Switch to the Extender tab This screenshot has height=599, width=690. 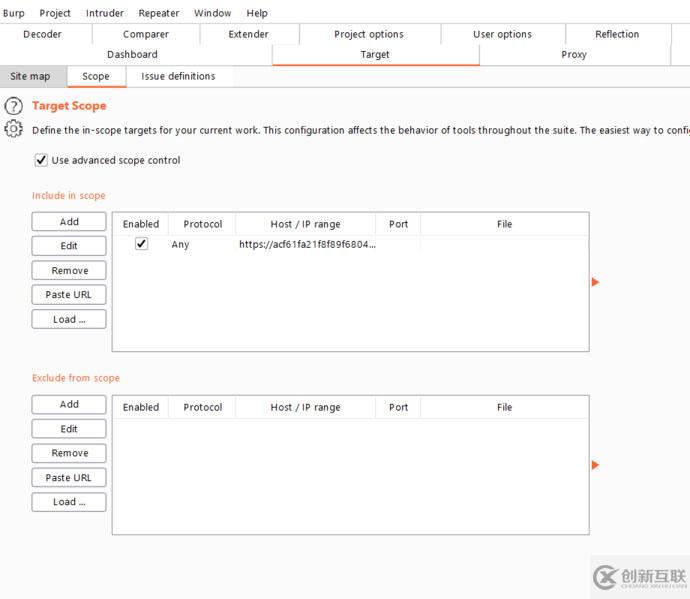(x=248, y=34)
